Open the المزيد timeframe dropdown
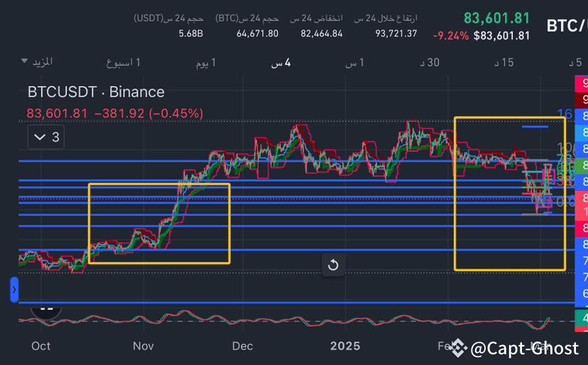 37,62
